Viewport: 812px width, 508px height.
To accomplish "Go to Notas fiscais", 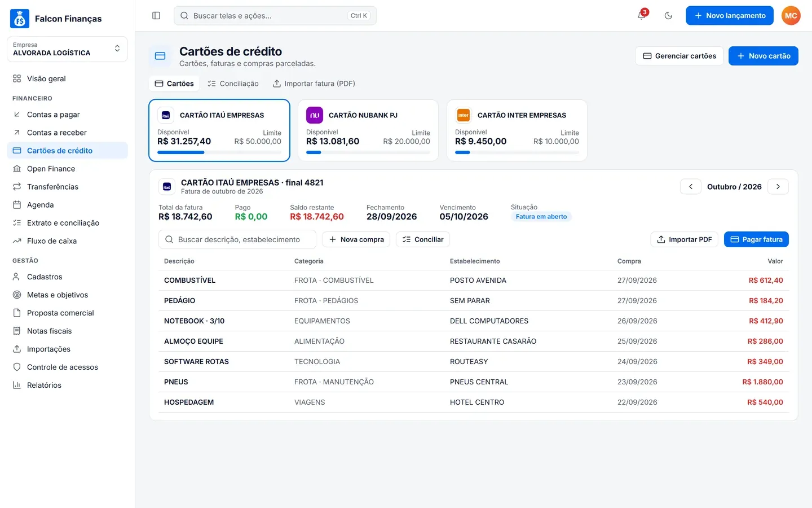I will (x=67, y=331).
